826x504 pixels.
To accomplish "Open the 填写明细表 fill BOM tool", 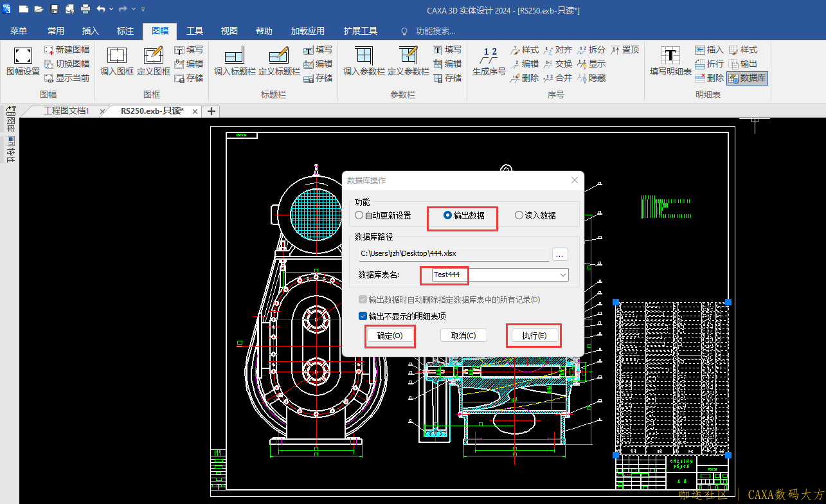I will (x=670, y=57).
